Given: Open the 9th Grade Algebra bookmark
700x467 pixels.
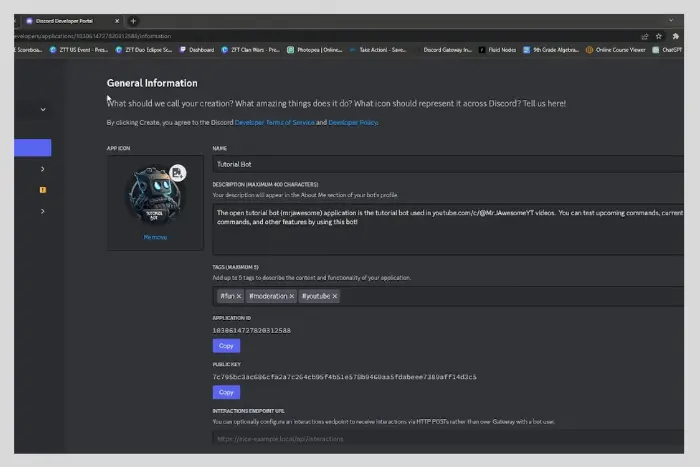Looking at the screenshot, I should [551, 50].
